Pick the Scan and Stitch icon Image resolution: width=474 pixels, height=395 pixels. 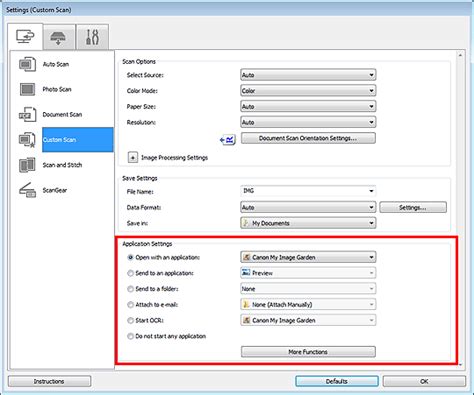(27, 165)
